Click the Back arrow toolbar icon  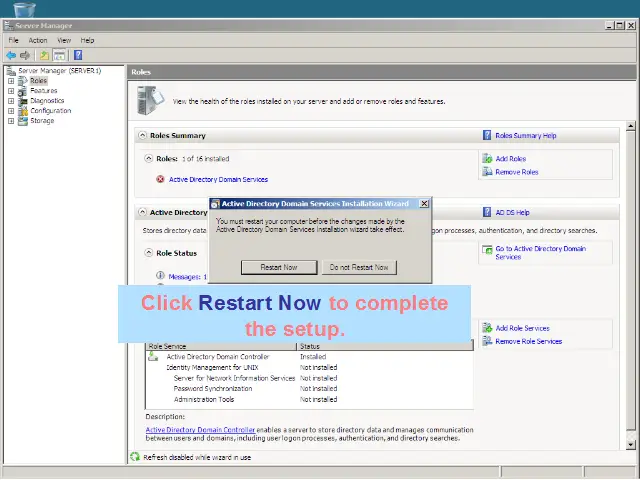(11, 55)
